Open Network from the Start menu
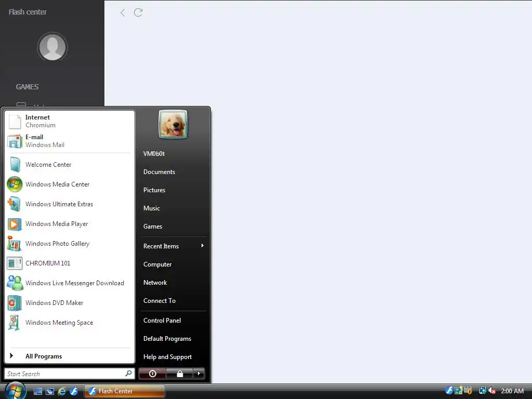Image resolution: width=532 pixels, height=399 pixels. [173, 283]
